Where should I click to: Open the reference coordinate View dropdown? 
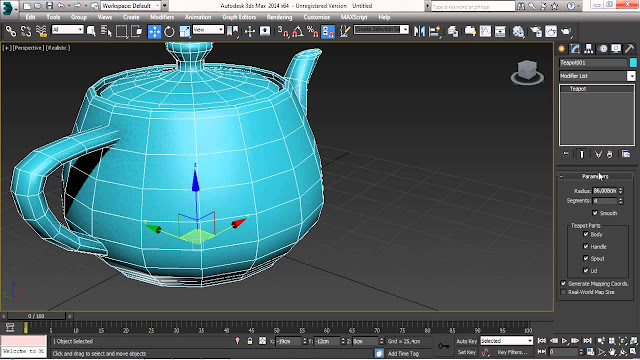pyautogui.click(x=208, y=30)
